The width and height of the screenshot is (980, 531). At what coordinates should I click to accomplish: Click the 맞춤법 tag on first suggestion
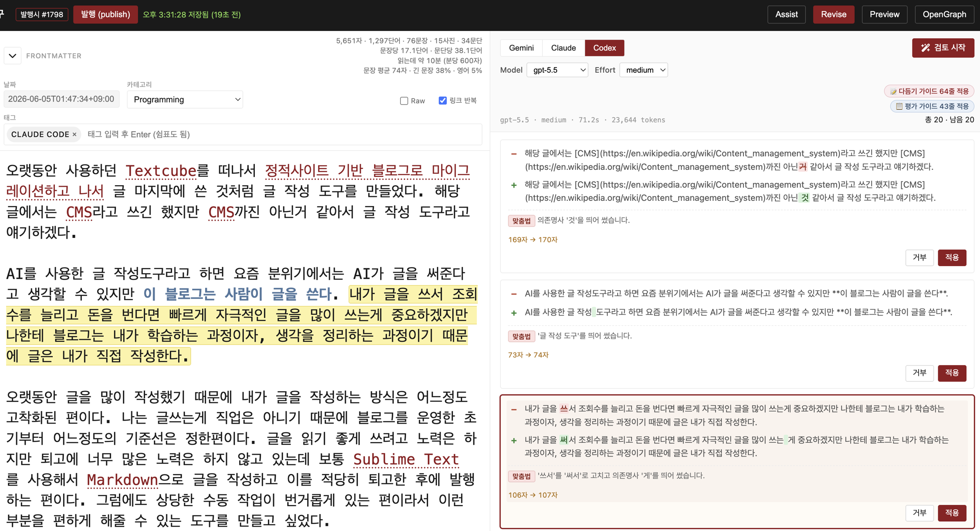[521, 221]
